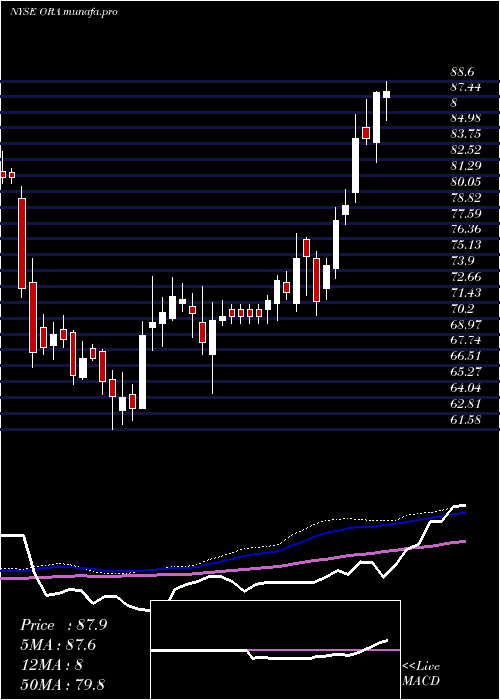Click the <<Live MACD label

click(421, 674)
